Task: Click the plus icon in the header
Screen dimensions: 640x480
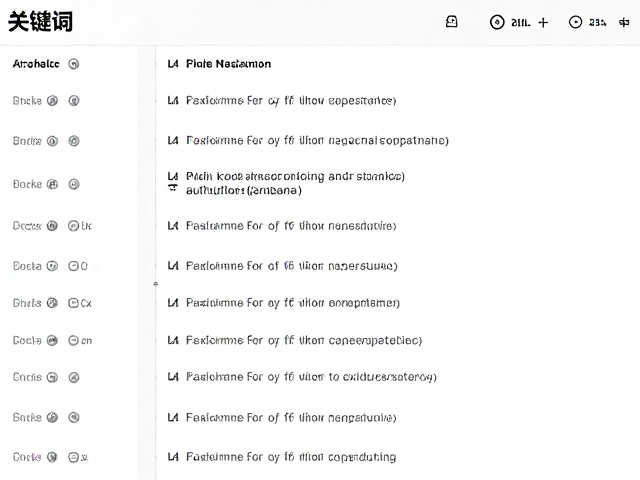Action: 543,22
